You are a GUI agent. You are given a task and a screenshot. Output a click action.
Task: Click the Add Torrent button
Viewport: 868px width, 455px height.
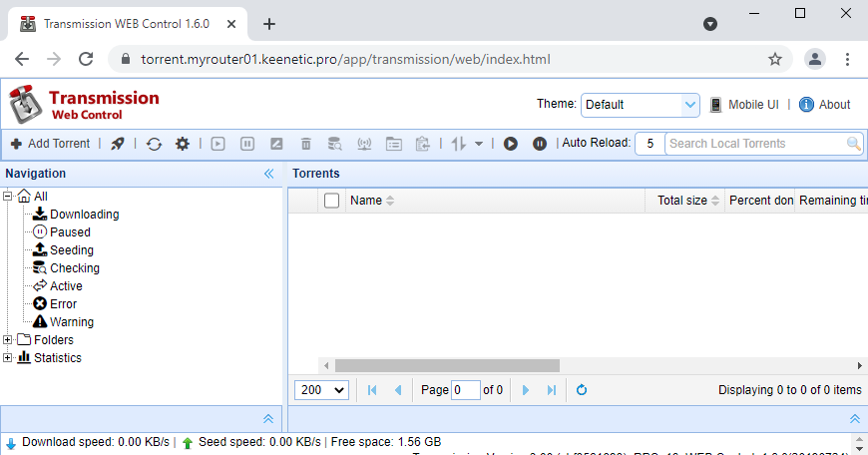[50, 144]
